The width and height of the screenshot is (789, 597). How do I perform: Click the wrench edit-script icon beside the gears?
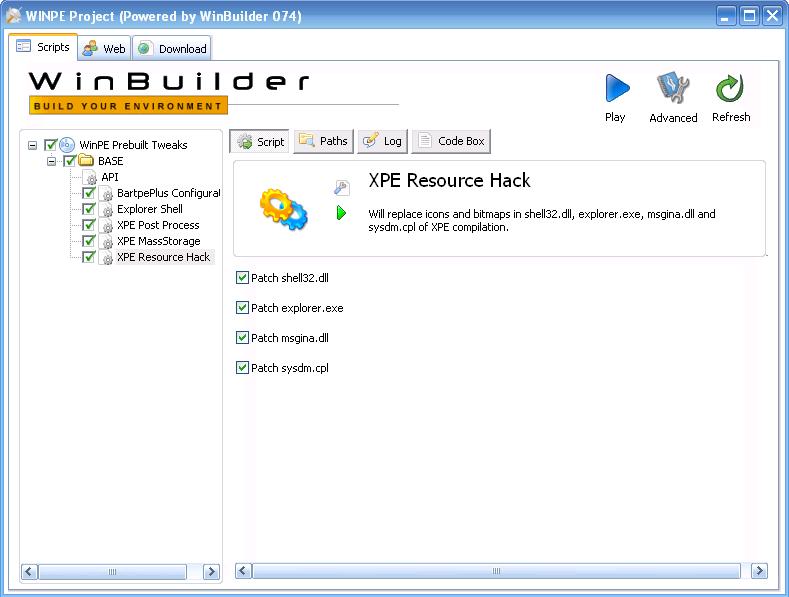(x=341, y=187)
